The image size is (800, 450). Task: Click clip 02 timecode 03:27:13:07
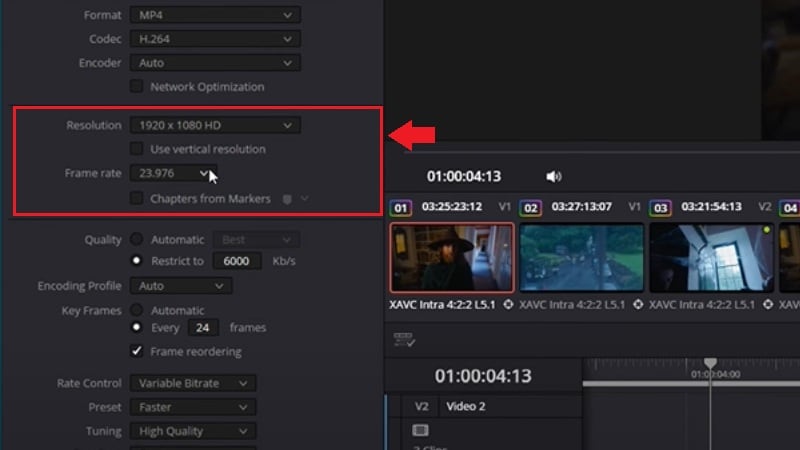point(582,207)
